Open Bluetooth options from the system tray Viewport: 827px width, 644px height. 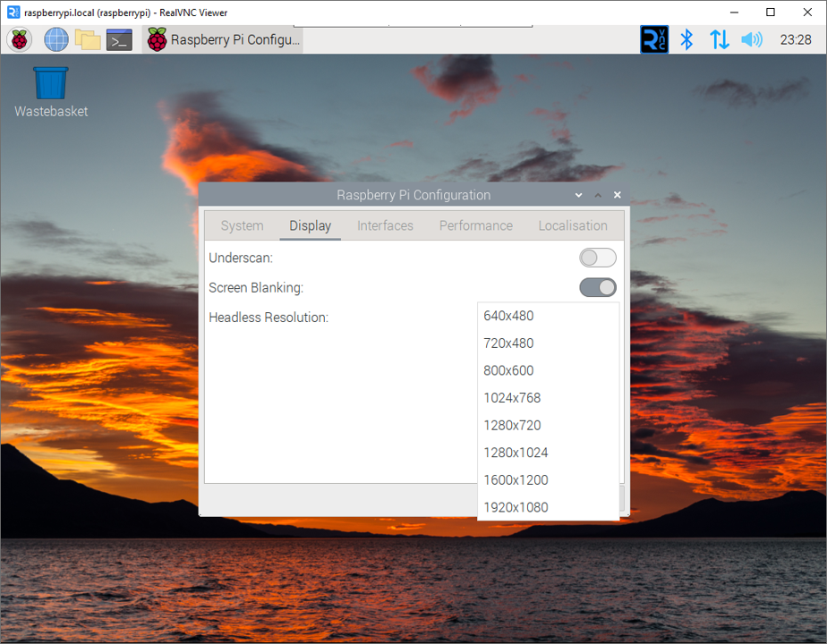686,39
